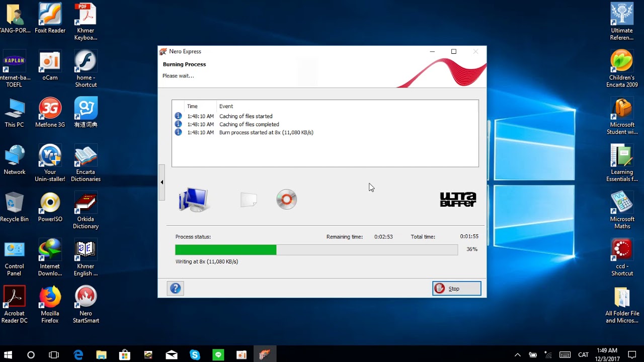Maximize the Nero Express window
This screenshot has height=362, width=644.
point(454,51)
